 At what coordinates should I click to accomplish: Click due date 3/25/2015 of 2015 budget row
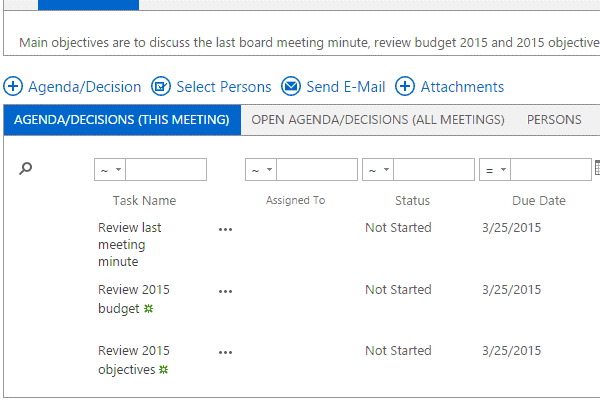click(512, 290)
